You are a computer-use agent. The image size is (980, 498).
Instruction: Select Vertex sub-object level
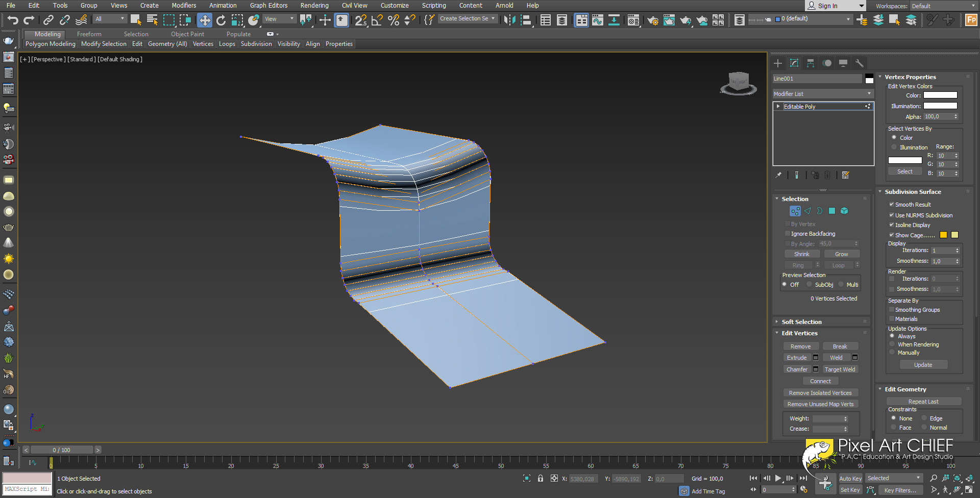coord(795,211)
